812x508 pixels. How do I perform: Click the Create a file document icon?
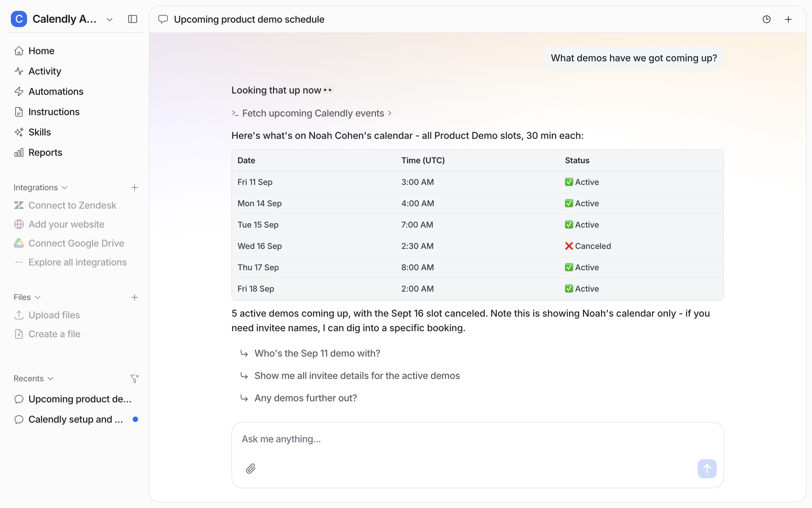coord(19,334)
